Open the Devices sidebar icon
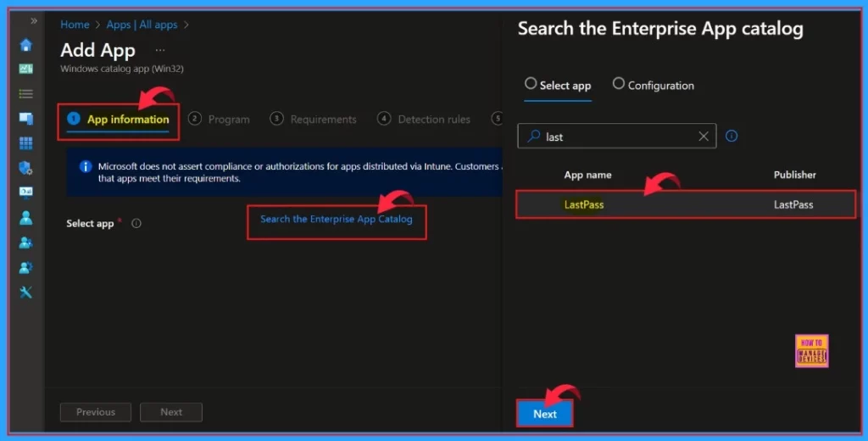Image resolution: width=868 pixels, height=441 pixels. 25,118
